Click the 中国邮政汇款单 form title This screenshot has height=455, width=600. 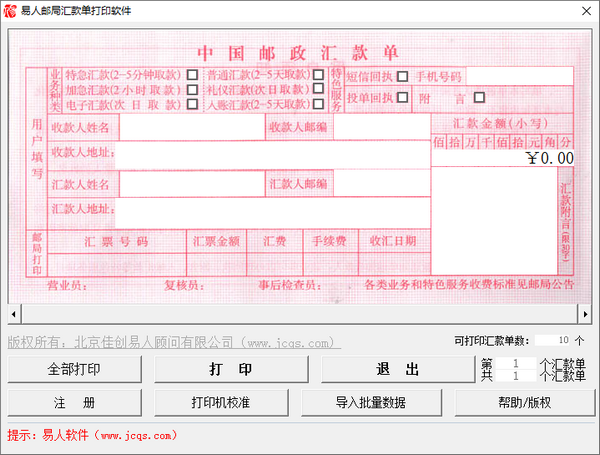298,53
